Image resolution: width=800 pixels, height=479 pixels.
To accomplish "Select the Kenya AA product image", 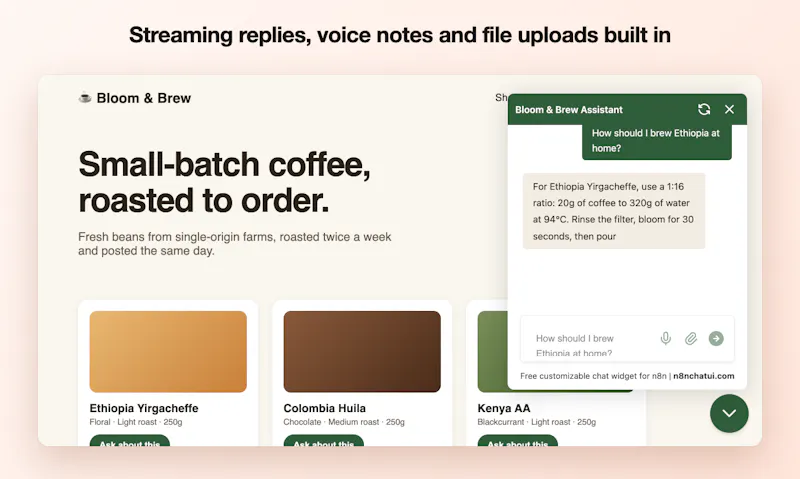I will click(x=492, y=351).
